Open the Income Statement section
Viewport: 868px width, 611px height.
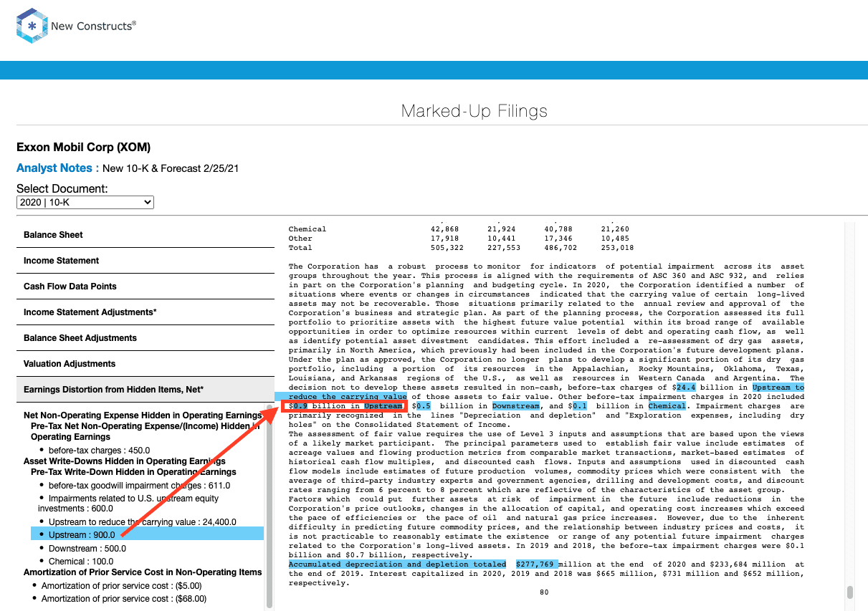145,261
